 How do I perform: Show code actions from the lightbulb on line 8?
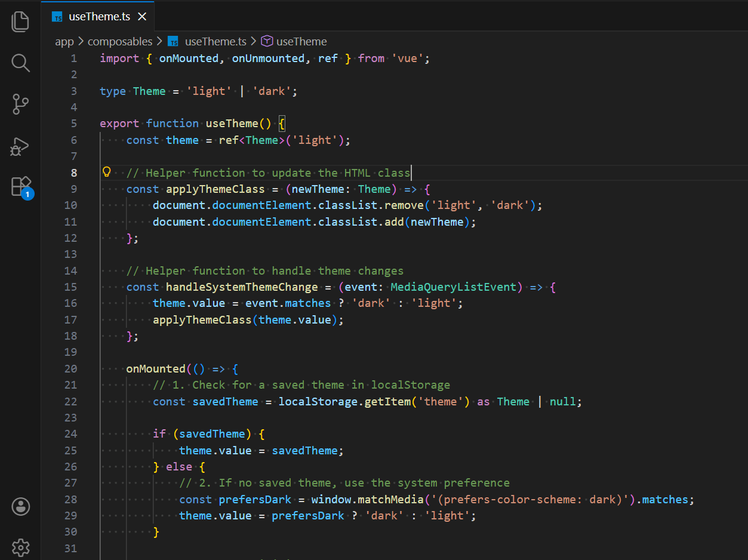point(107,172)
